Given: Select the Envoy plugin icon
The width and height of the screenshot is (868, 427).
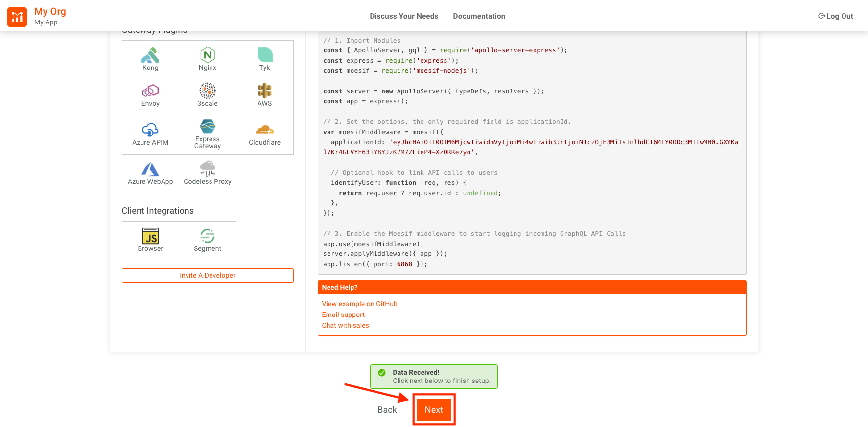Looking at the screenshot, I should tap(150, 91).
